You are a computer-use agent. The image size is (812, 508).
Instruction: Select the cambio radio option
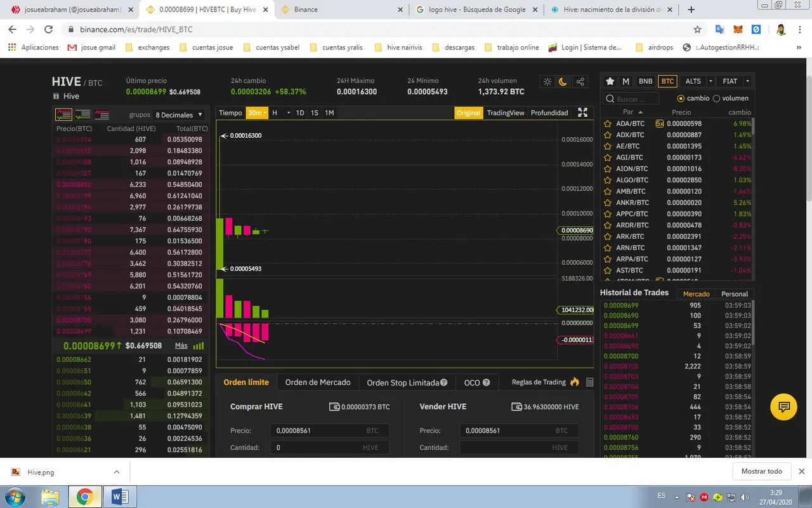coord(681,98)
